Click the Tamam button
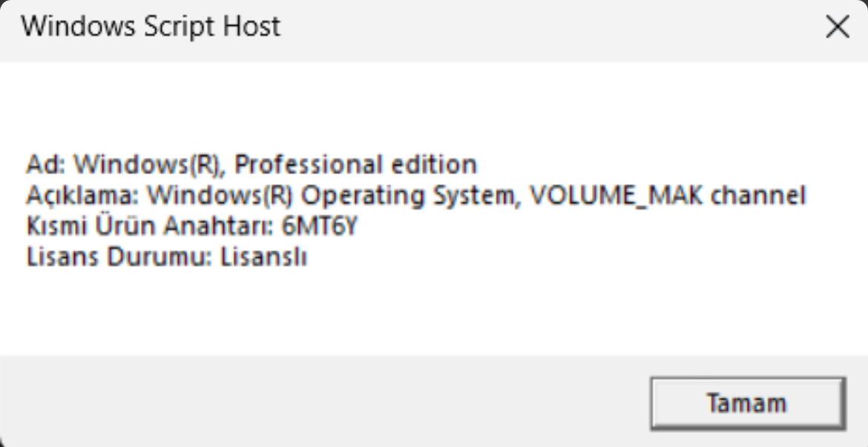 pos(747,404)
